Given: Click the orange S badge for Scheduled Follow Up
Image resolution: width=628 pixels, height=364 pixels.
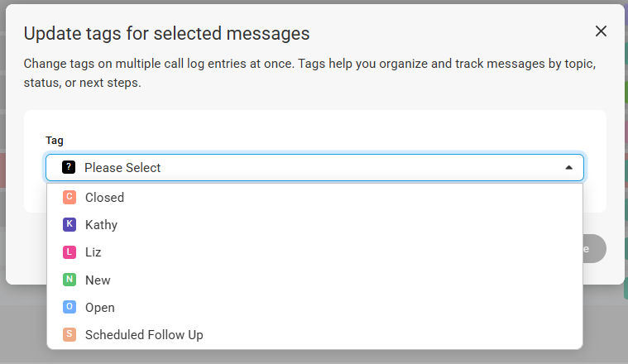Looking at the screenshot, I should pyautogui.click(x=70, y=334).
